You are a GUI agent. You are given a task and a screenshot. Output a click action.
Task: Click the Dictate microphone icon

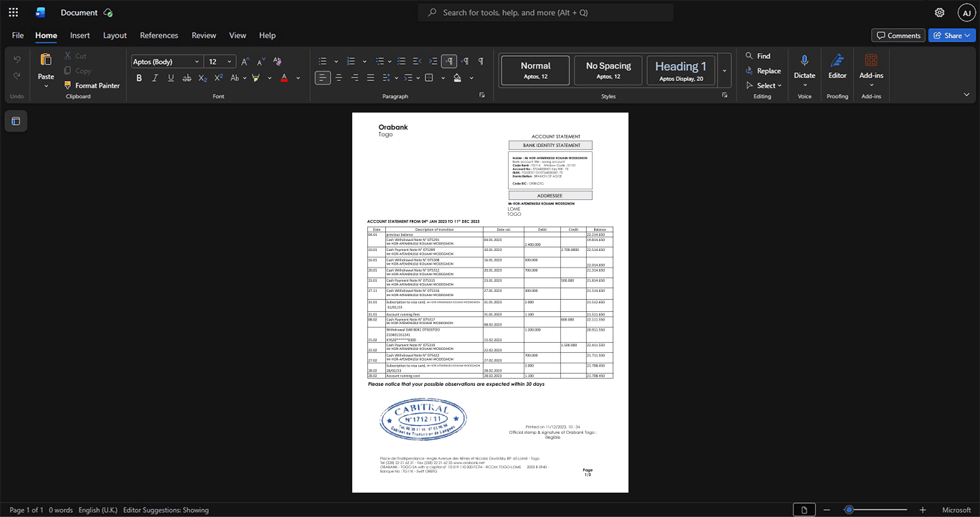(804, 60)
